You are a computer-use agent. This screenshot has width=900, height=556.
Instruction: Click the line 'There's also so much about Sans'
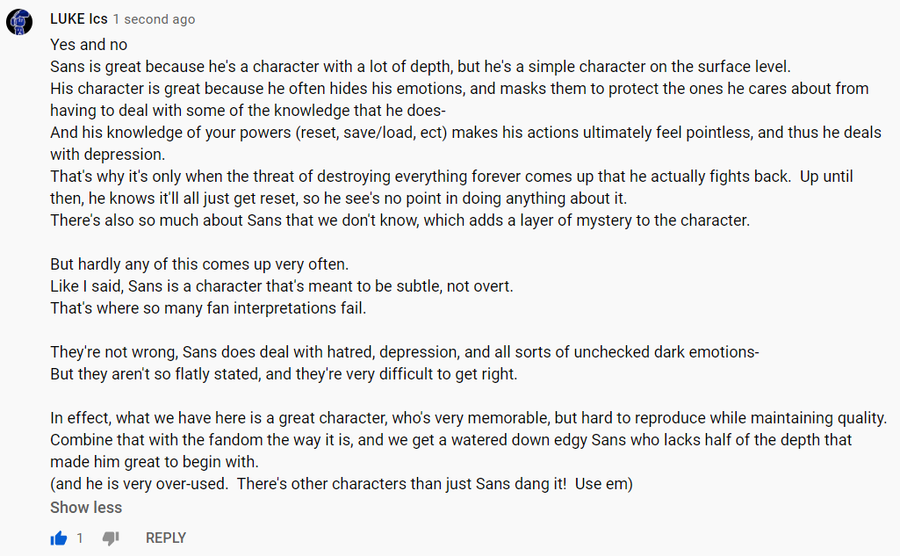(400, 220)
